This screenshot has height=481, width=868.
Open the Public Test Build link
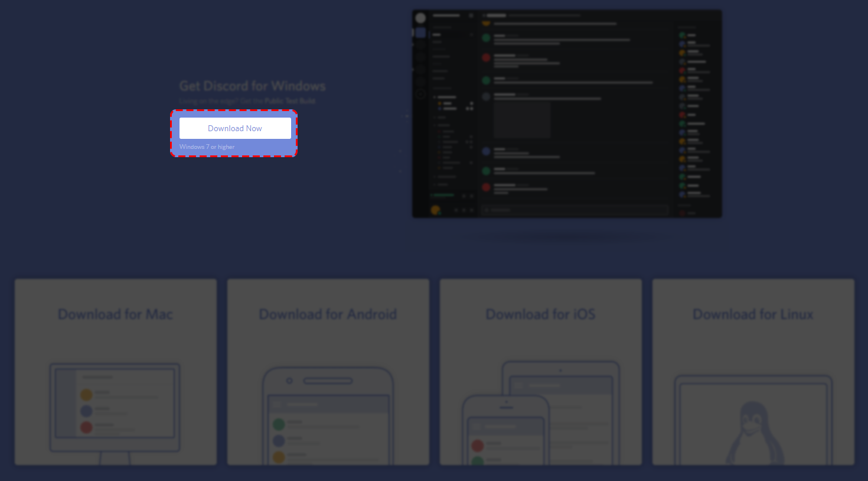click(x=289, y=101)
